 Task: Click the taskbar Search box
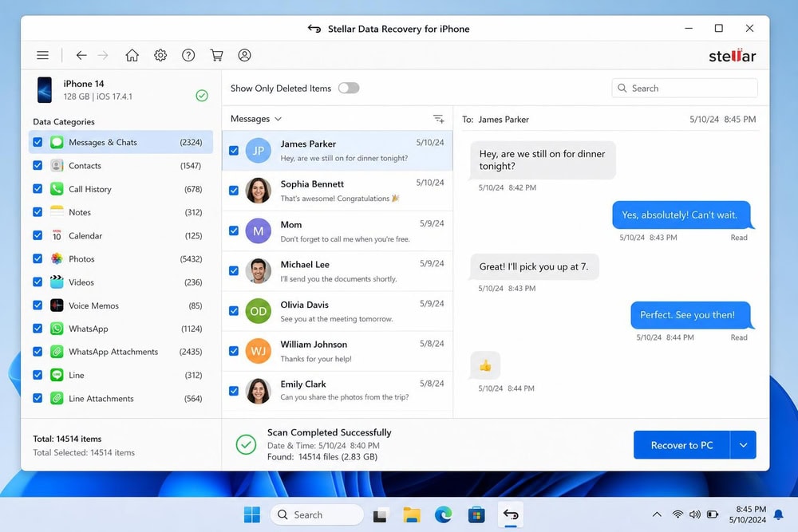(x=317, y=514)
